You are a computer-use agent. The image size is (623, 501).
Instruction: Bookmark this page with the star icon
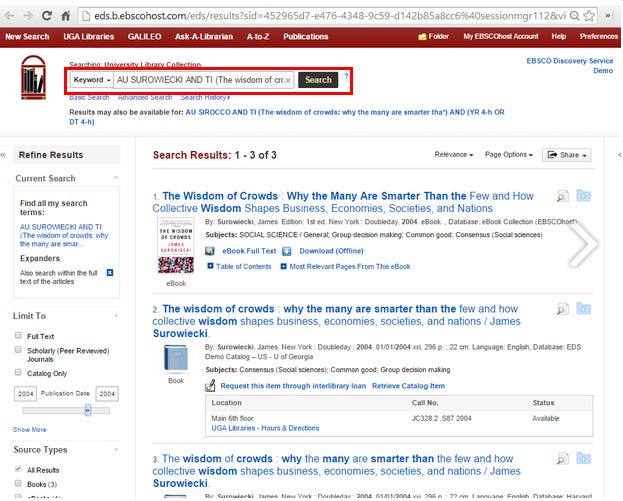589,16
